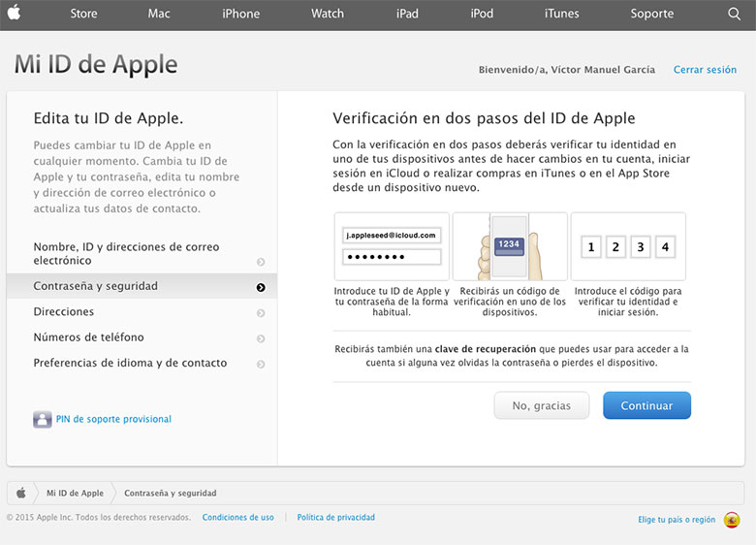Screen dimensions: 756x545
Task: Go to the iTunes section
Action: [x=562, y=14]
